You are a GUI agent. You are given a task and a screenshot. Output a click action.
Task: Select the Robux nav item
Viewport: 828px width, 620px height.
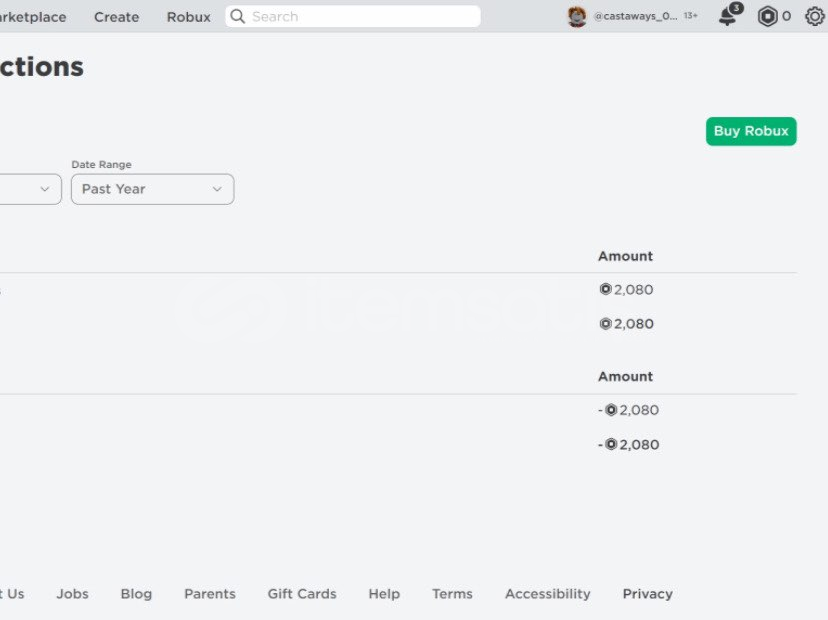coord(189,17)
